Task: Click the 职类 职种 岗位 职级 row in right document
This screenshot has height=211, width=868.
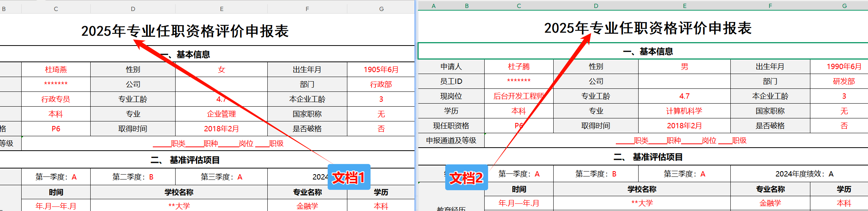Action: pyautogui.click(x=676, y=140)
